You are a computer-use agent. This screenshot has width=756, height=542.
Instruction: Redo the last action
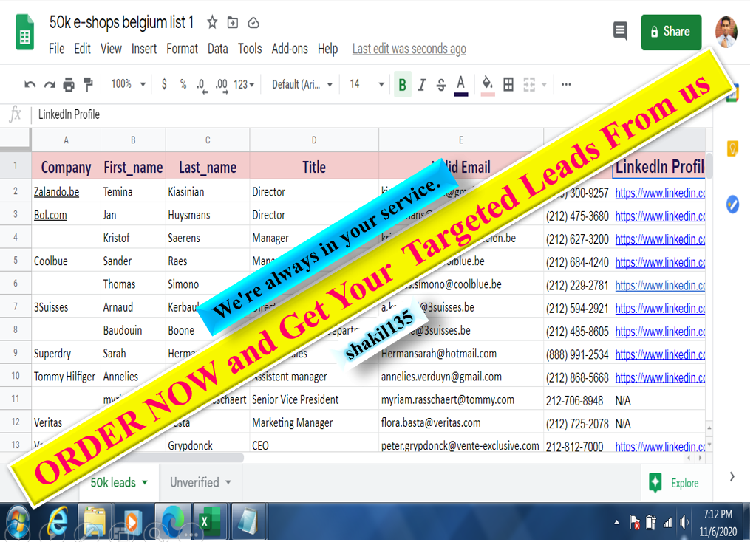50,85
